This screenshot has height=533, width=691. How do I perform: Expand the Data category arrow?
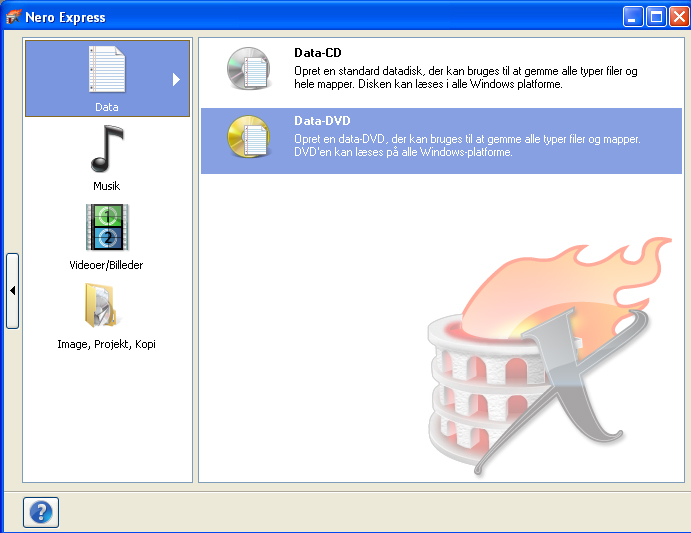[x=176, y=79]
